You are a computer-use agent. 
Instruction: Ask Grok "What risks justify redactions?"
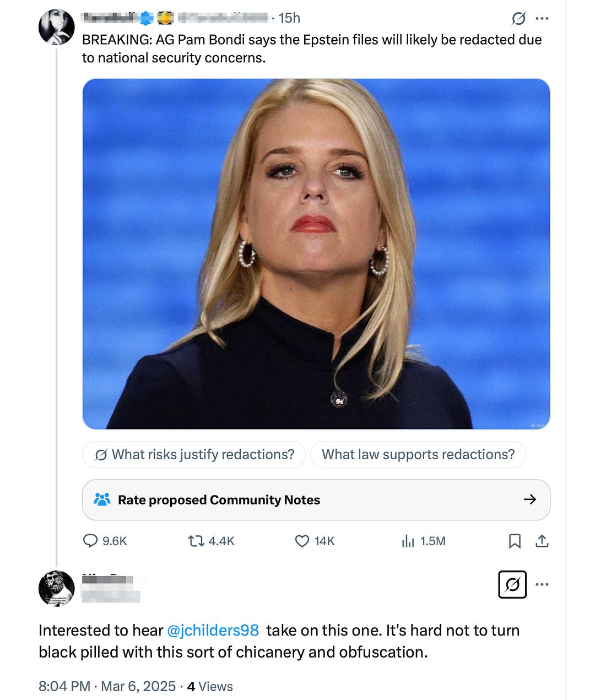(x=194, y=455)
